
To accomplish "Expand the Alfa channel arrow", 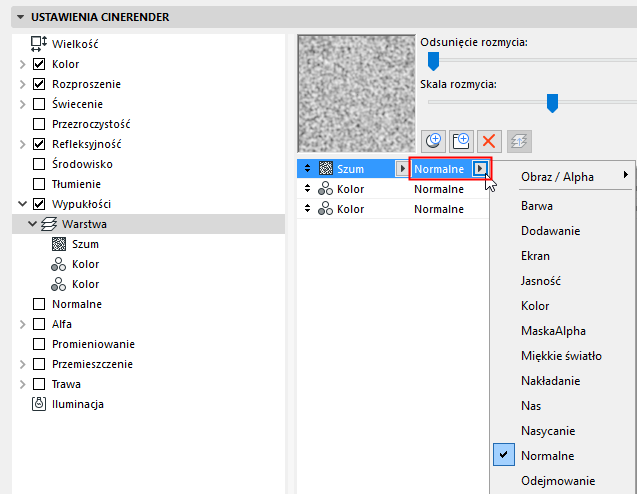I will point(23,324).
